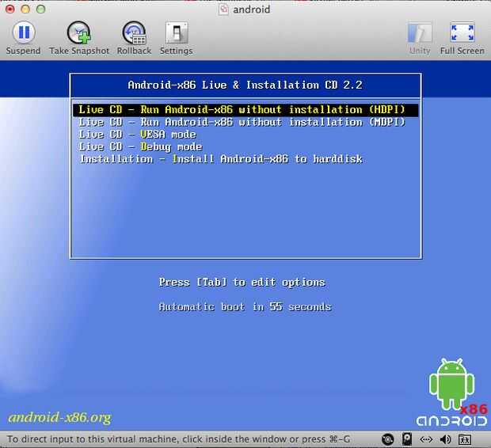Image resolution: width=491 pixels, height=448 pixels.
Task: Click the boot menu title 'Android-x86 Live & Installation CD 2.2'
Action: click(246, 85)
